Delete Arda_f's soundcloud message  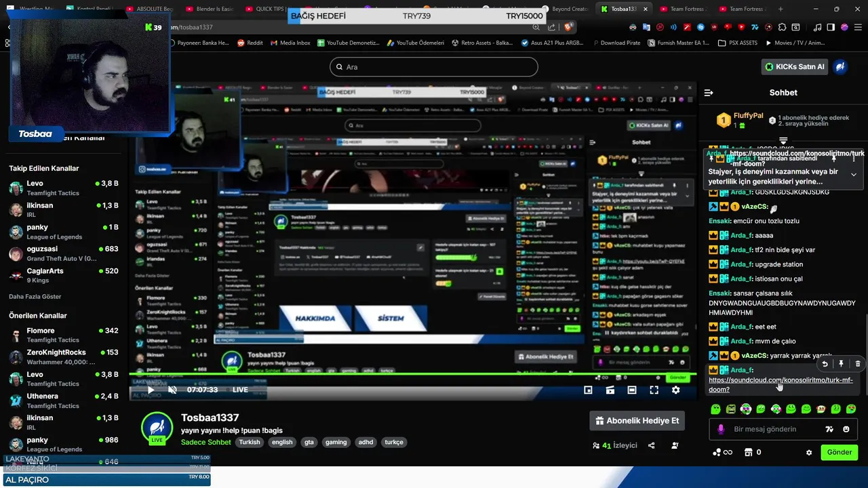[857, 364]
